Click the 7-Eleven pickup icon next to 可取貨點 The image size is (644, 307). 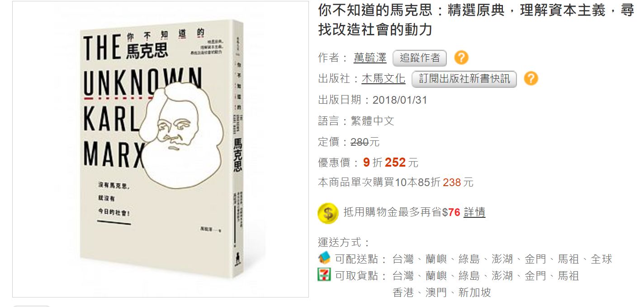click(324, 275)
